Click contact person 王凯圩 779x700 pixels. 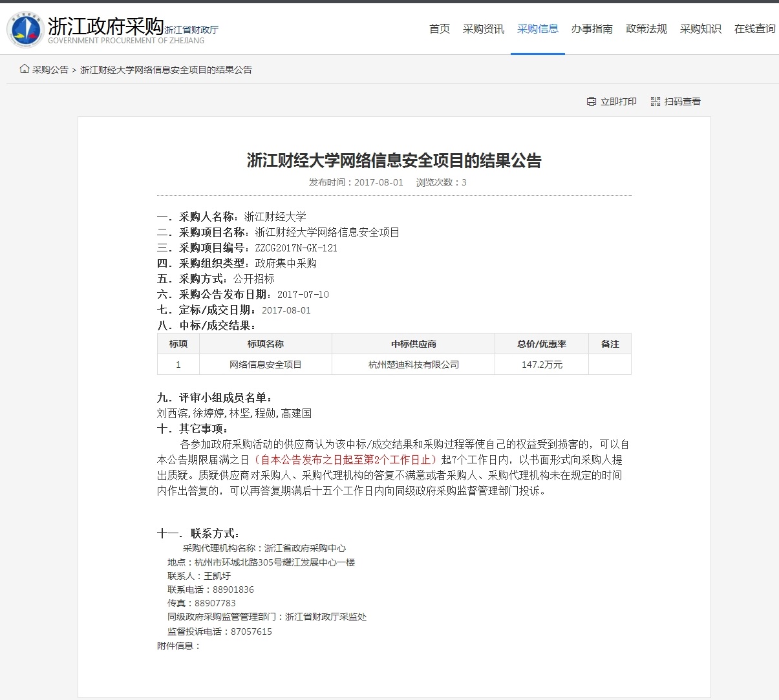point(217,576)
